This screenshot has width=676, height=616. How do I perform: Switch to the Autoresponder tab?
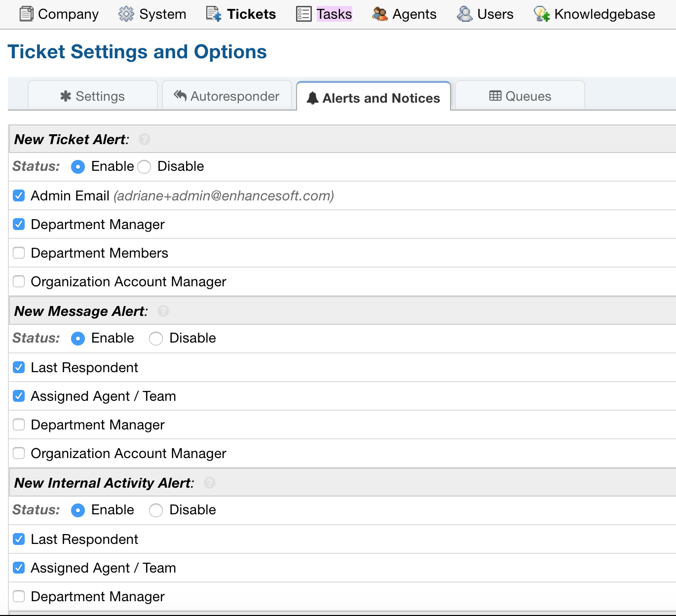point(227,96)
